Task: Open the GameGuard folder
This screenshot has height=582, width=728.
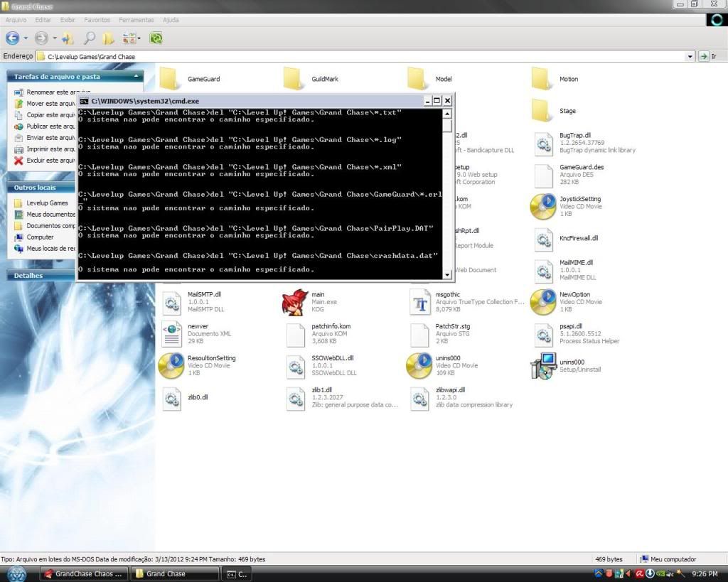Action: point(171,79)
